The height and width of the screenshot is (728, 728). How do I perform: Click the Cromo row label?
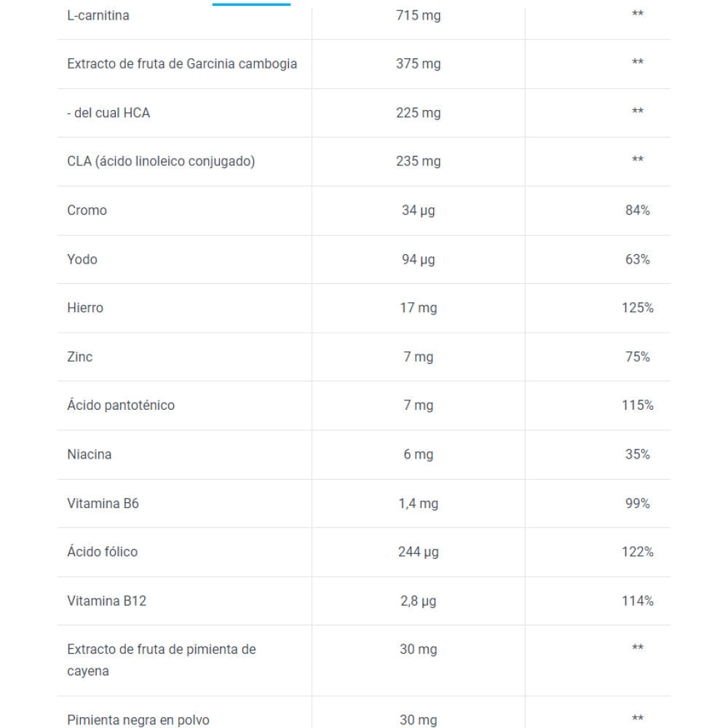[87, 210]
